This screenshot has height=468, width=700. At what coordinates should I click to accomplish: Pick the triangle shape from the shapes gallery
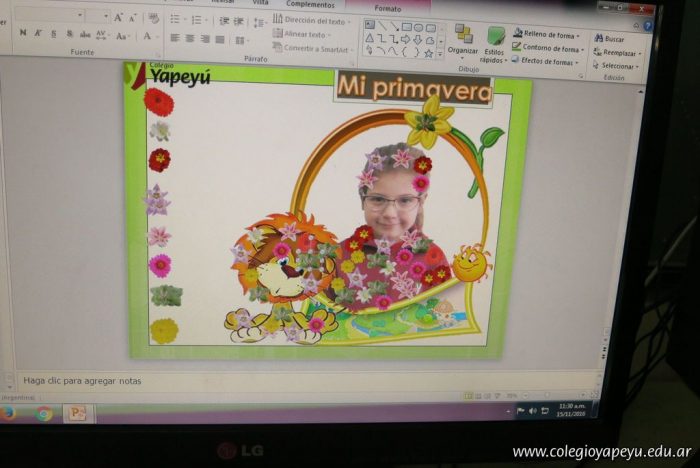click(x=369, y=39)
